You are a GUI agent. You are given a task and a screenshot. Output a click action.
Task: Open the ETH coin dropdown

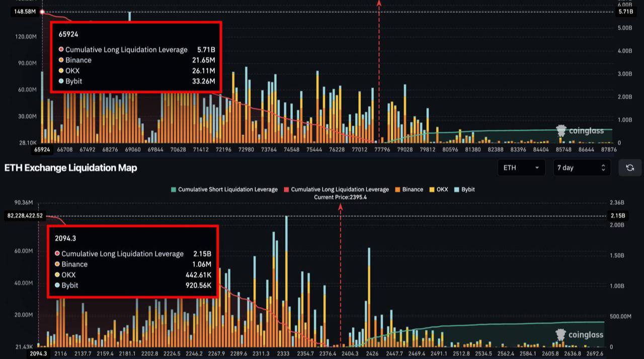[x=521, y=167]
